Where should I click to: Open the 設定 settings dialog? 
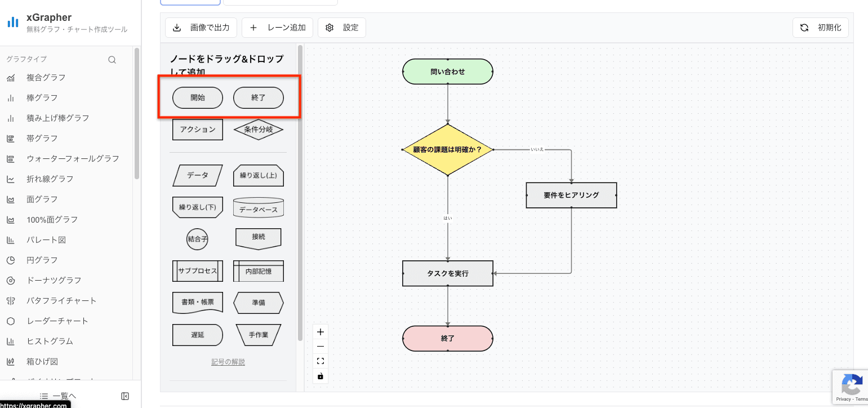[342, 27]
